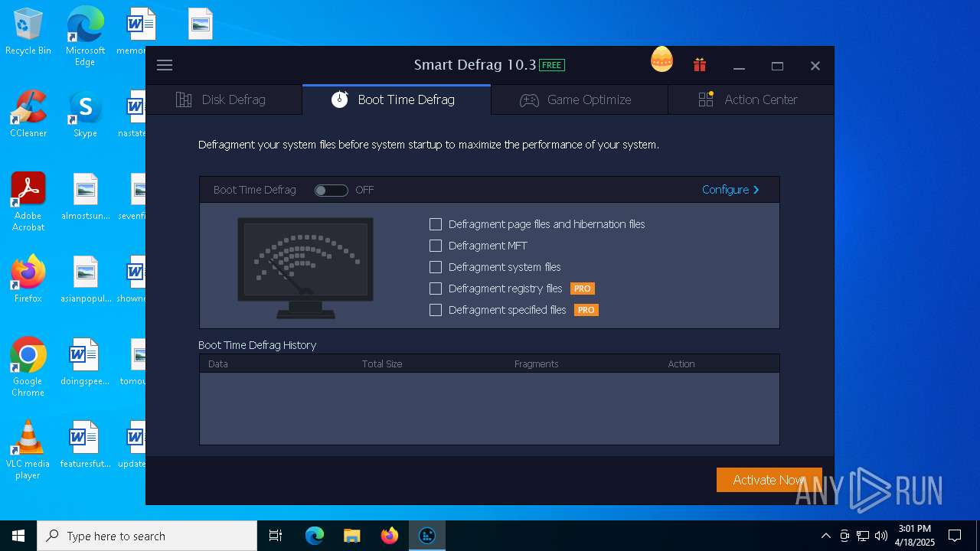Open Firefox from the taskbar

pos(390,536)
